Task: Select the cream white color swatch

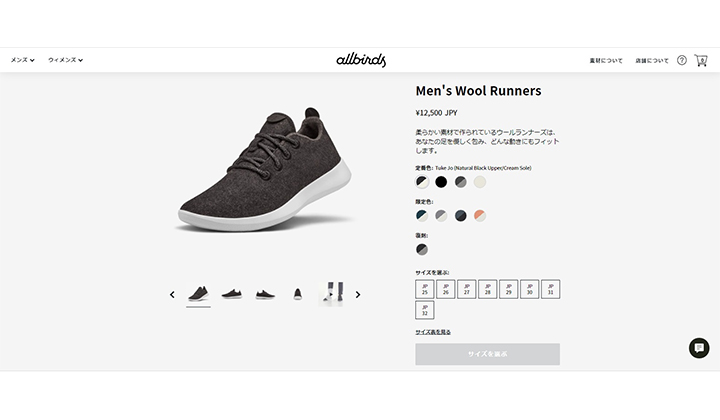Action: [x=480, y=182]
